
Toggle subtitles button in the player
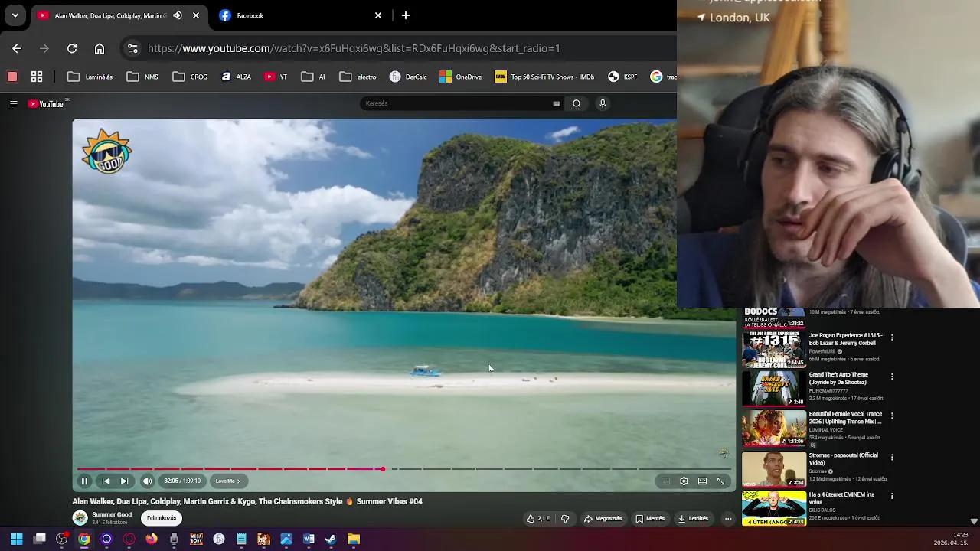pos(665,481)
